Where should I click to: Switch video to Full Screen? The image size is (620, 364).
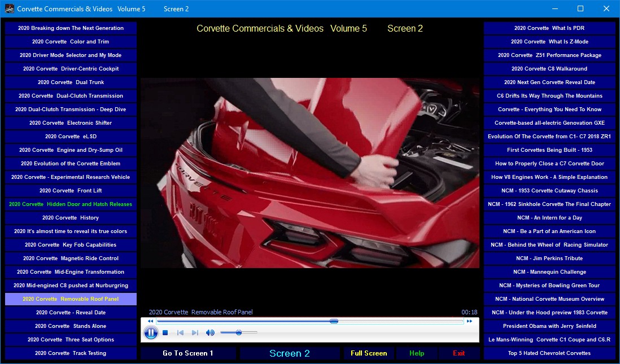pyautogui.click(x=369, y=353)
